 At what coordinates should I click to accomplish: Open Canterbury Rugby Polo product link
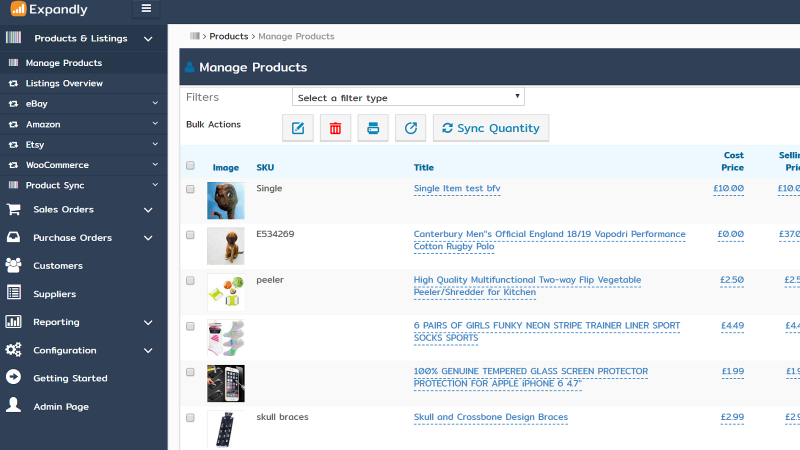coord(549,240)
